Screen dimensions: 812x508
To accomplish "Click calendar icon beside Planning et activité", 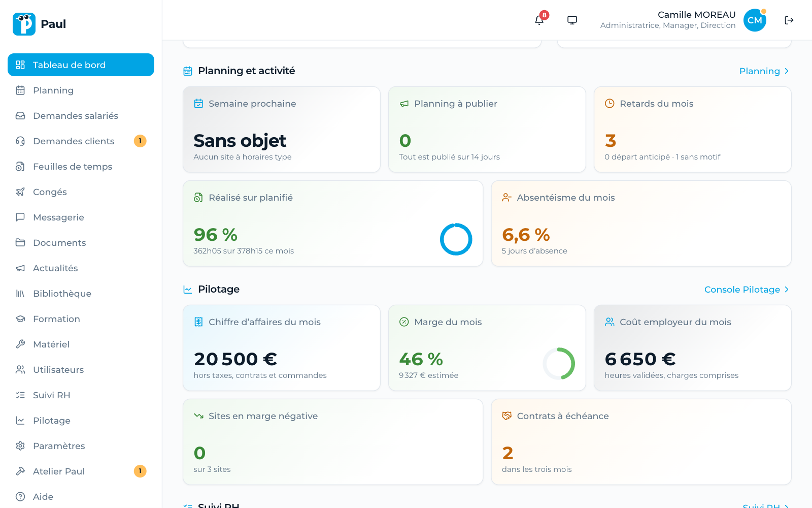I will pos(188,71).
